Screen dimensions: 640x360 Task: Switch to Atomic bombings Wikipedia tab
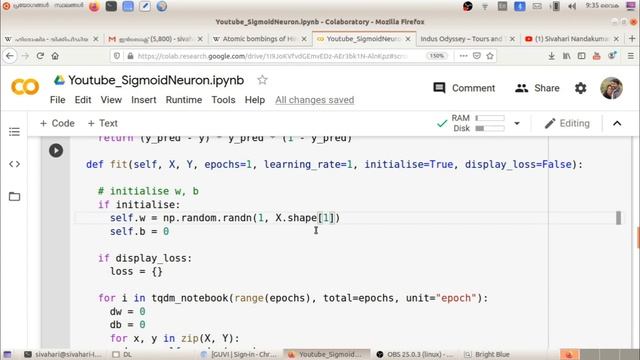(x=259, y=39)
